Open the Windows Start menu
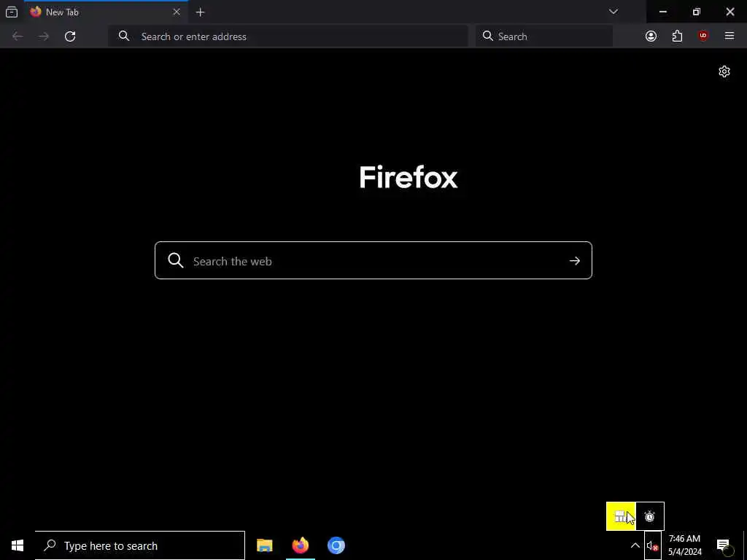The height and width of the screenshot is (560, 747). pyautogui.click(x=18, y=545)
